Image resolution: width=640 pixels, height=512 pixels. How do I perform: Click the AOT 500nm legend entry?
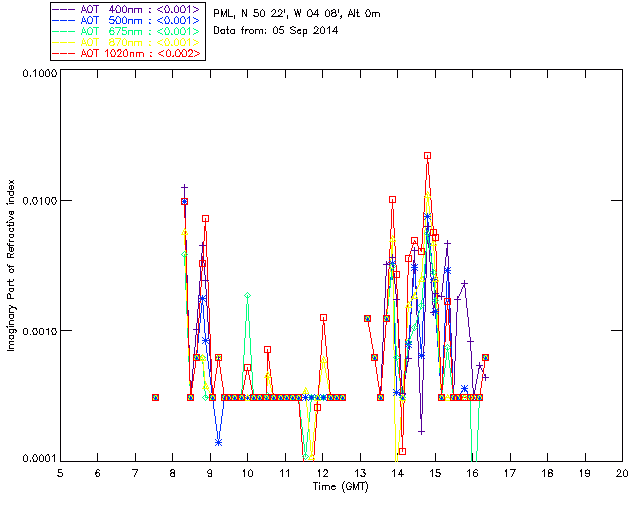127,20
